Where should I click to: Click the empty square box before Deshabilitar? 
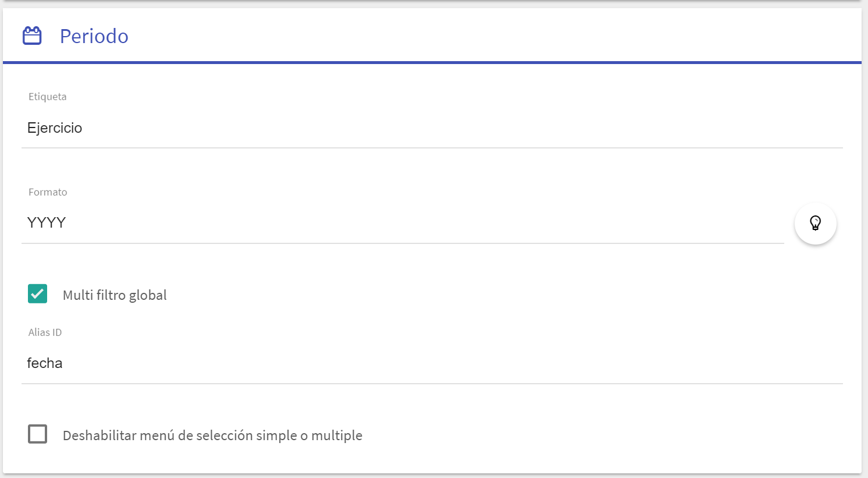pos(37,434)
